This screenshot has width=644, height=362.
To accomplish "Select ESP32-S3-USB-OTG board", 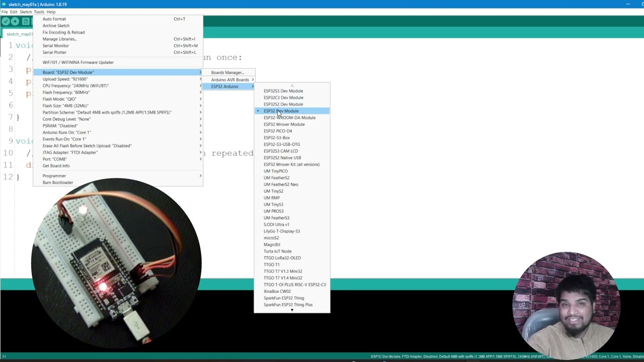I will pos(292,144).
